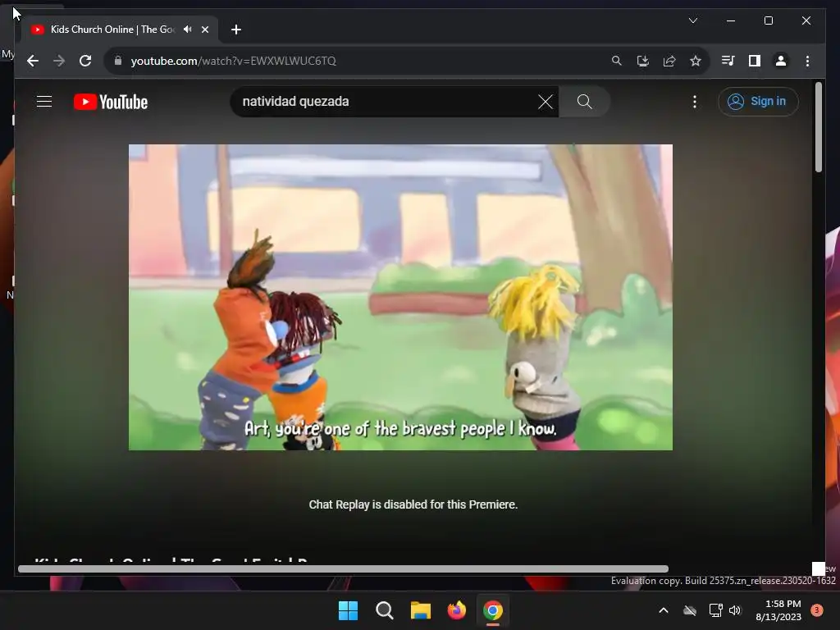This screenshot has height=630, width=840.
Task: Click the video player to pause
Action: coord(400,297)
